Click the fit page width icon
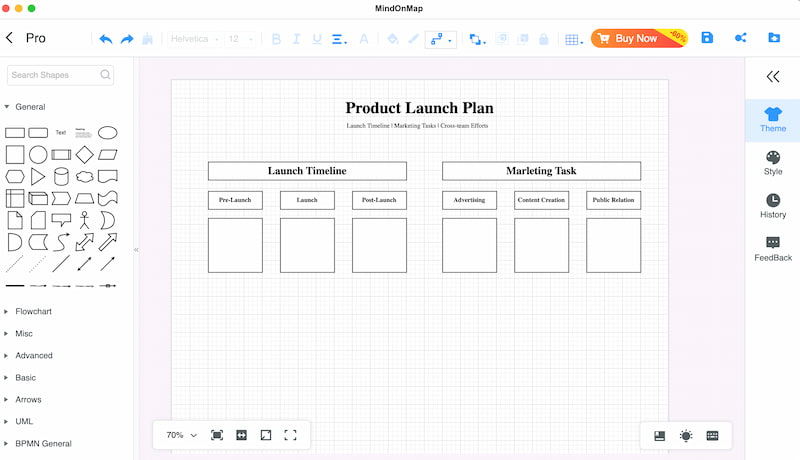The image size is (800, 460). (241, 435)
